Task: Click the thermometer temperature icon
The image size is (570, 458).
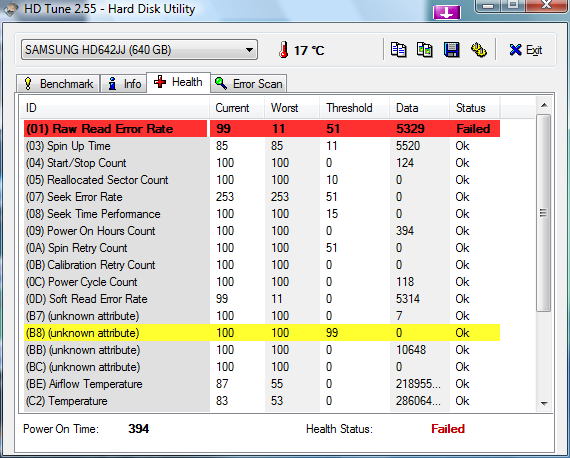Action: point(284,50)
